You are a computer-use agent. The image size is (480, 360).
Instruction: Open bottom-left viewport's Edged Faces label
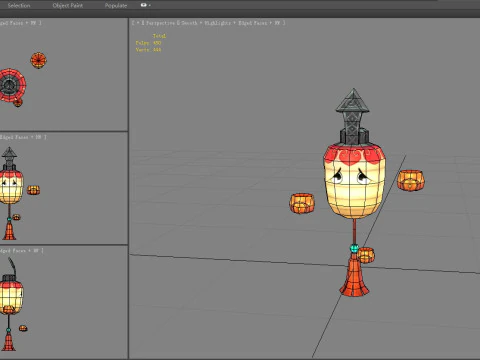(x=13, y=250)
